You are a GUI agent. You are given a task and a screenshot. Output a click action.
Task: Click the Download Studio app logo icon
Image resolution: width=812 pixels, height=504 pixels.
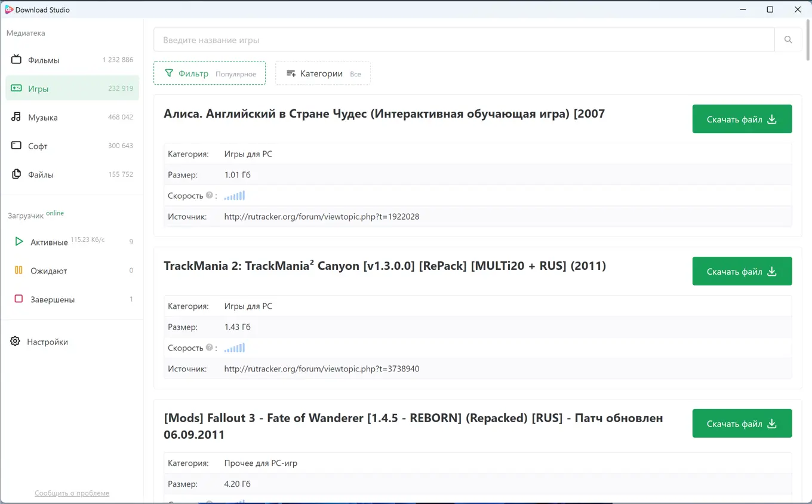(x=9, y=10)
